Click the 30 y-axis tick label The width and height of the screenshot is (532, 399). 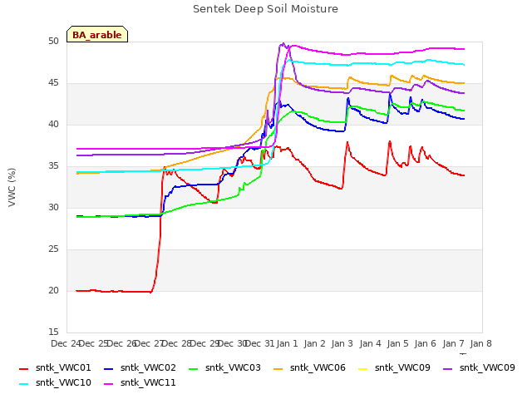click(53, 208)
